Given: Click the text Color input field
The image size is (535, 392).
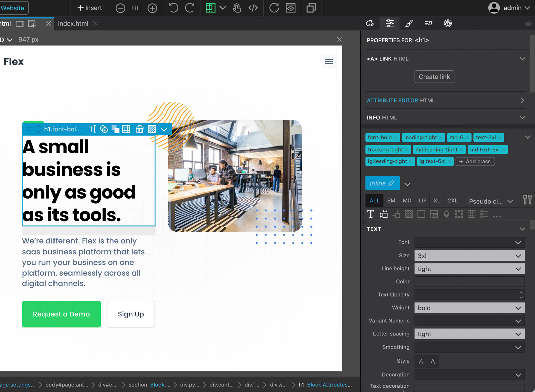Looking at the screenshot, I should (x=469, y=282).
